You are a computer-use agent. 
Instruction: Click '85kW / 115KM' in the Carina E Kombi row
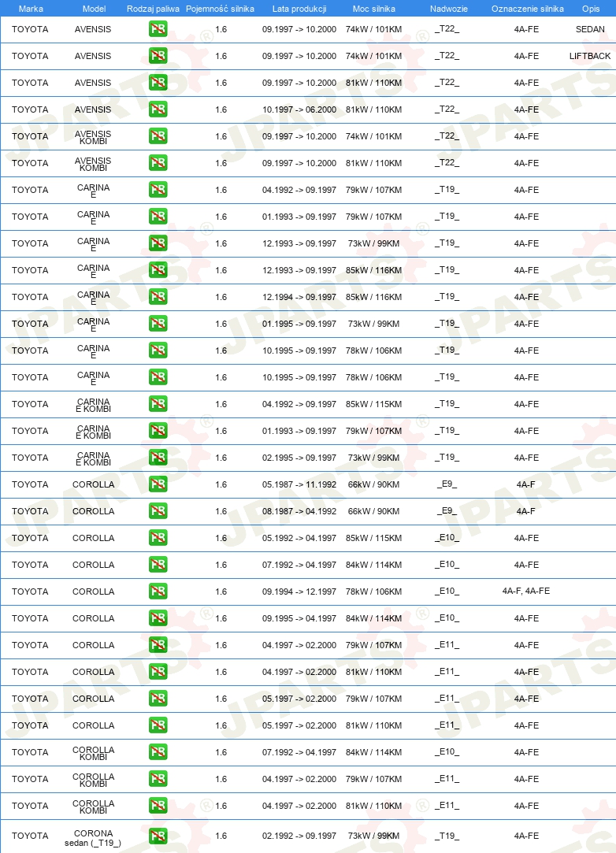374,404
